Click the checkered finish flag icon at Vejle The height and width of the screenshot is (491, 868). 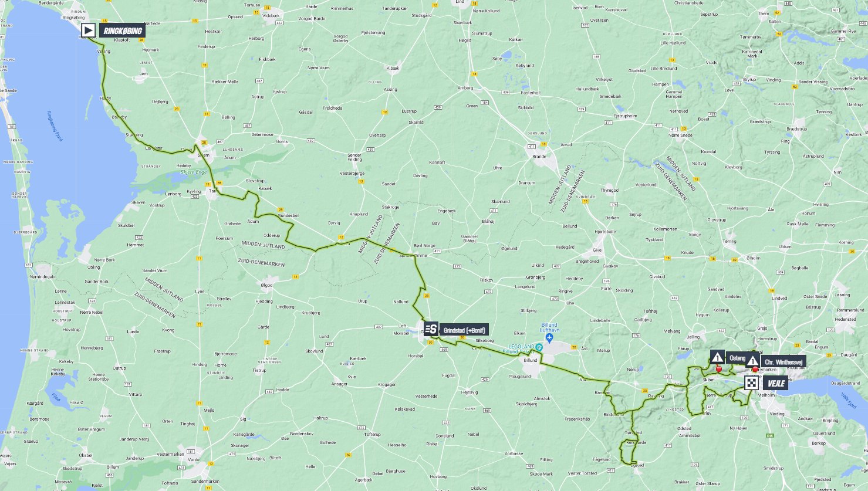coord(752,384)
